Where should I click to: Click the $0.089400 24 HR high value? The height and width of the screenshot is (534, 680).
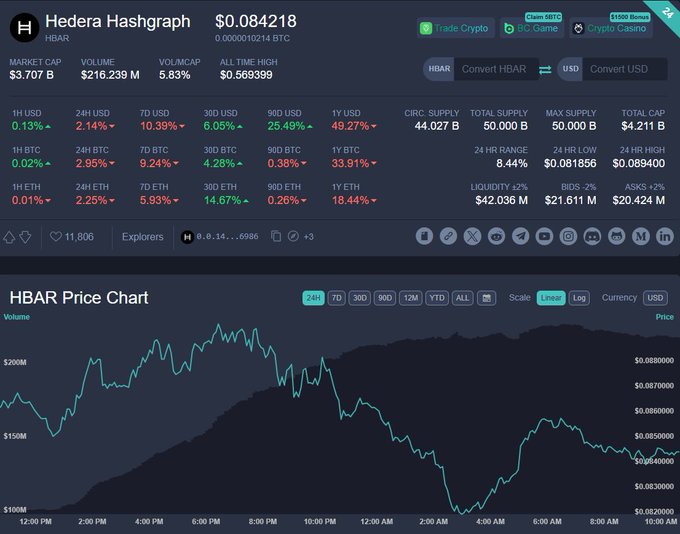(639, 164)
